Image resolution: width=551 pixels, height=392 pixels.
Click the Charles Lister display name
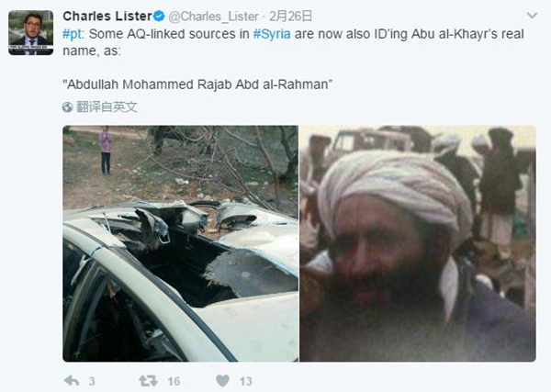coord(107,17)
